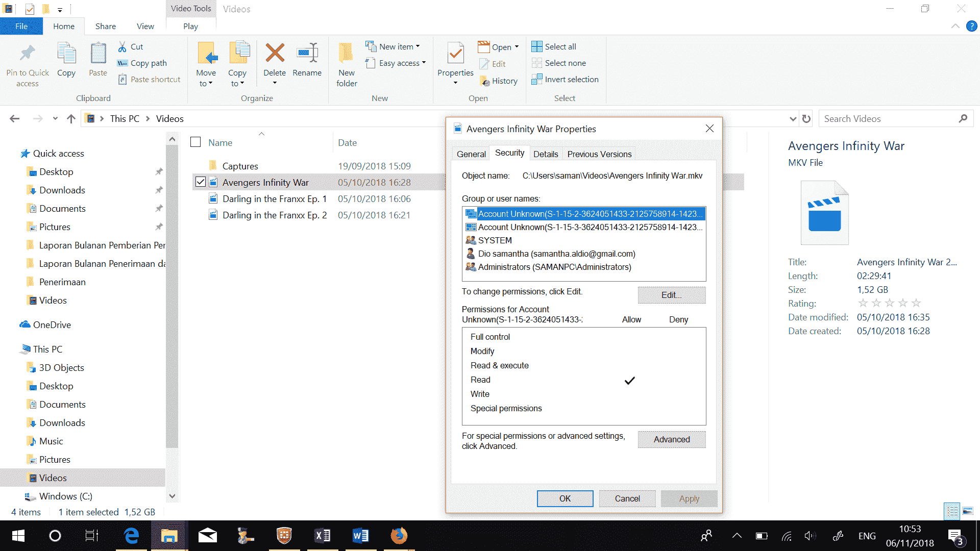
Task: Open Microsoft Edge from taskbar
Action: [131, 536]
